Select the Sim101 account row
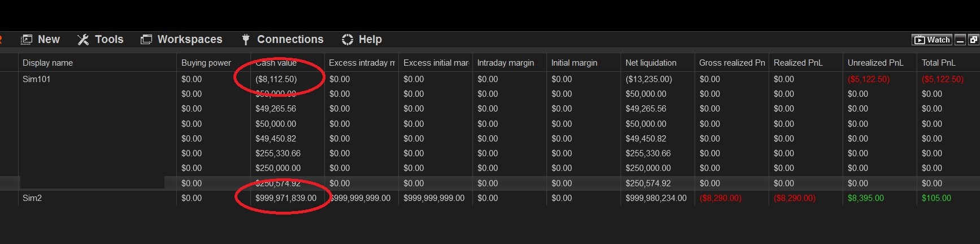The height and width of the screenshot is (244, 980). (37, 79)
